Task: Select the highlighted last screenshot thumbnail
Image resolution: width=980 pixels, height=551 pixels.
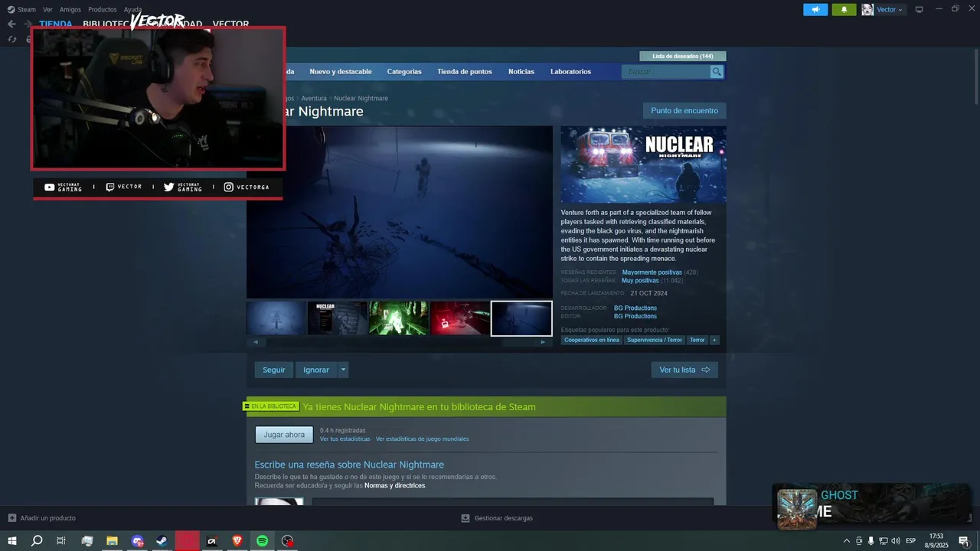Action: tap(521, 318)
